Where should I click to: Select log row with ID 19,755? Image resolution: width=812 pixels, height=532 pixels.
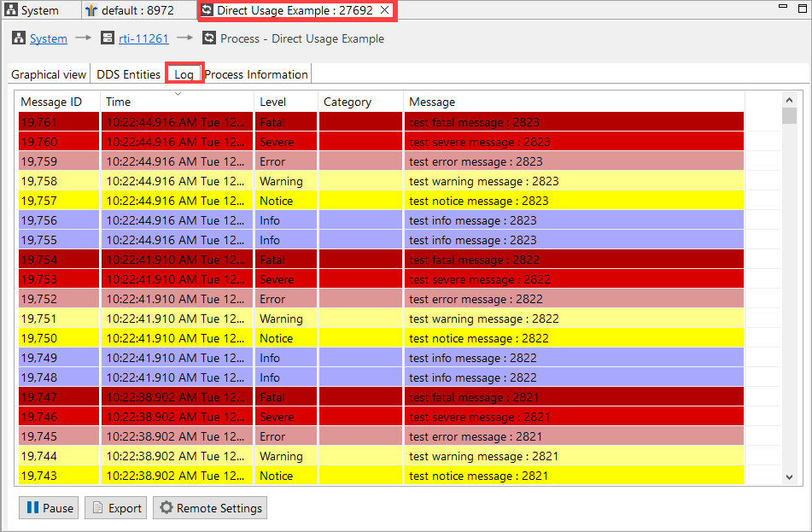pyautogui.click(x=381, y=240)
